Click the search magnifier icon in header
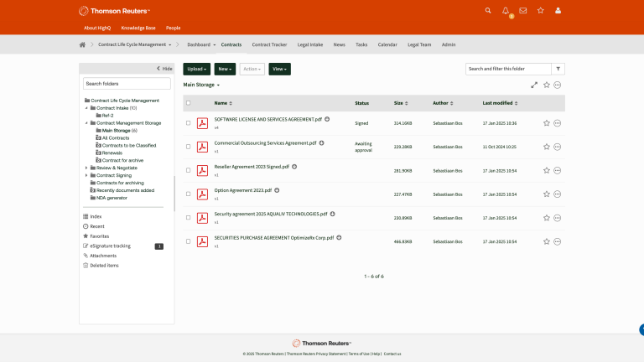 tap(488, 11)
